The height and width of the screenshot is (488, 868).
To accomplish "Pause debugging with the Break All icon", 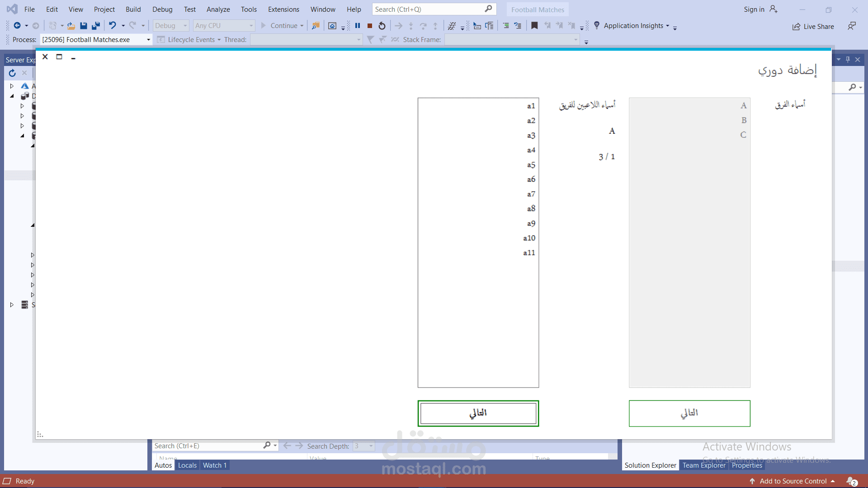I will click(x=358, y=26).
